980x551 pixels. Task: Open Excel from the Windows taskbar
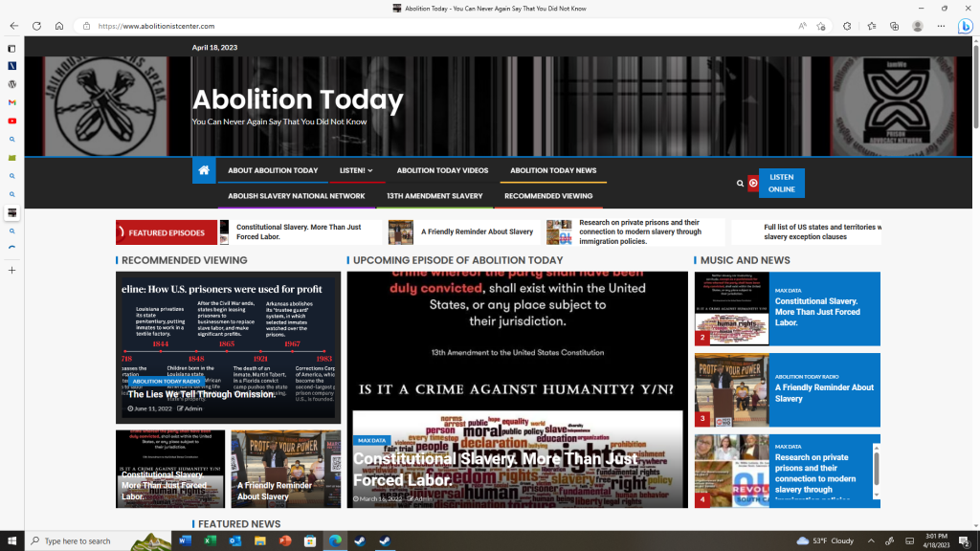pyautogui.click(x=210, y=540)
